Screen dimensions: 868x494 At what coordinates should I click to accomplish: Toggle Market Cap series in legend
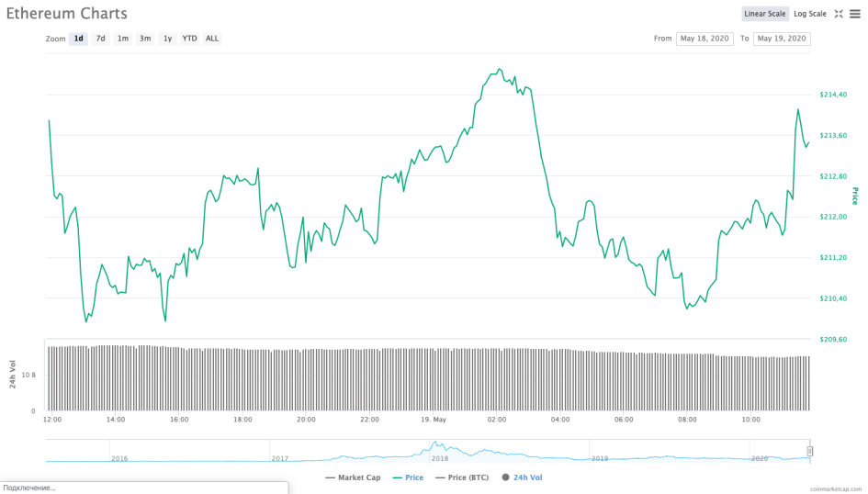click(x=354, y=477)
